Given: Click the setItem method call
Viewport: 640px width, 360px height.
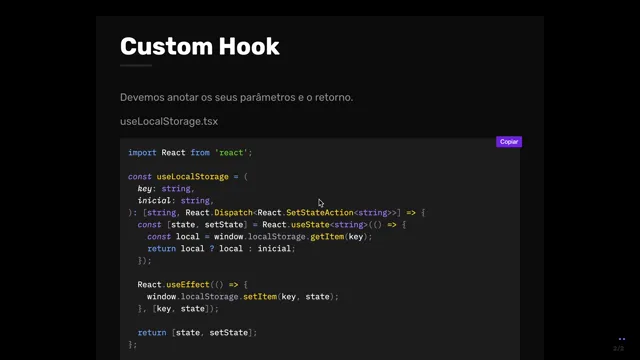Looking at the screenshot, I should pyautogui.click(x=260, y=297).
